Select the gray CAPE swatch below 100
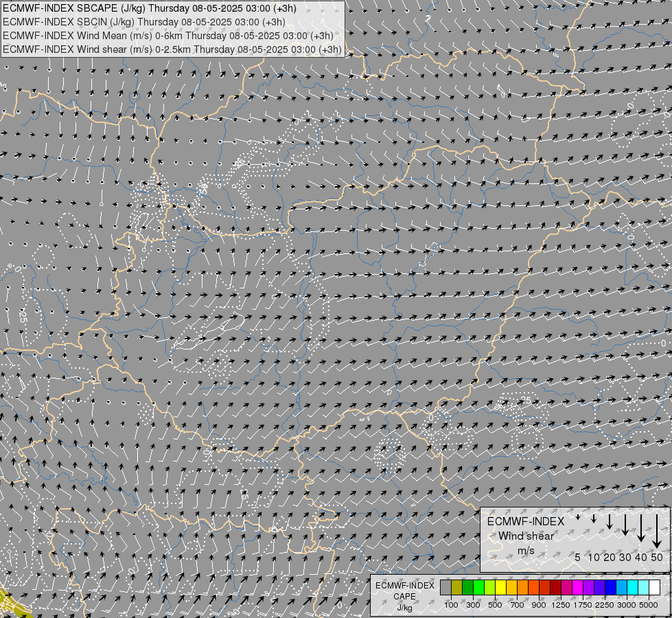672x618 pixels. coord(446,587)
